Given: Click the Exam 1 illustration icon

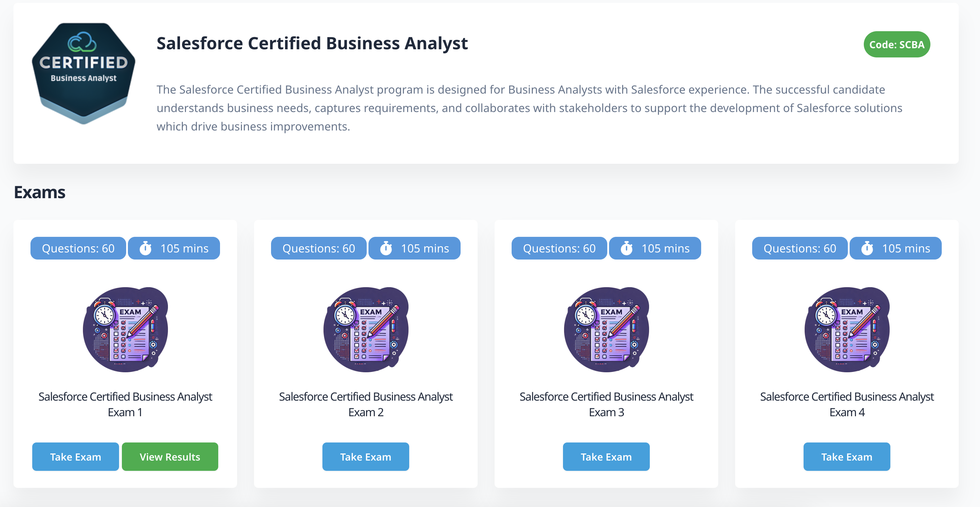Looking at the screenshot, I should tap(125, 329).
